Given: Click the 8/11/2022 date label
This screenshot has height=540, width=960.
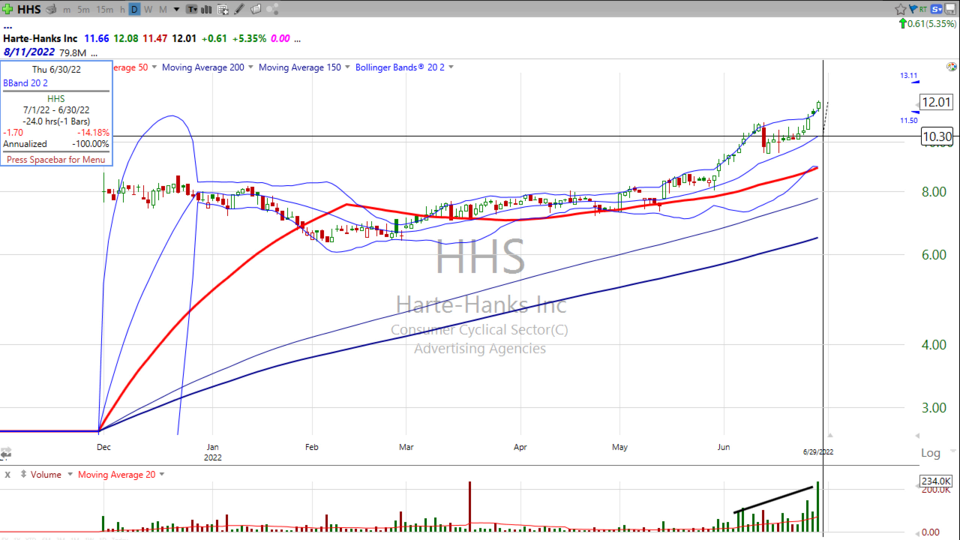Looking at the screenshot, I should point(29,53).
